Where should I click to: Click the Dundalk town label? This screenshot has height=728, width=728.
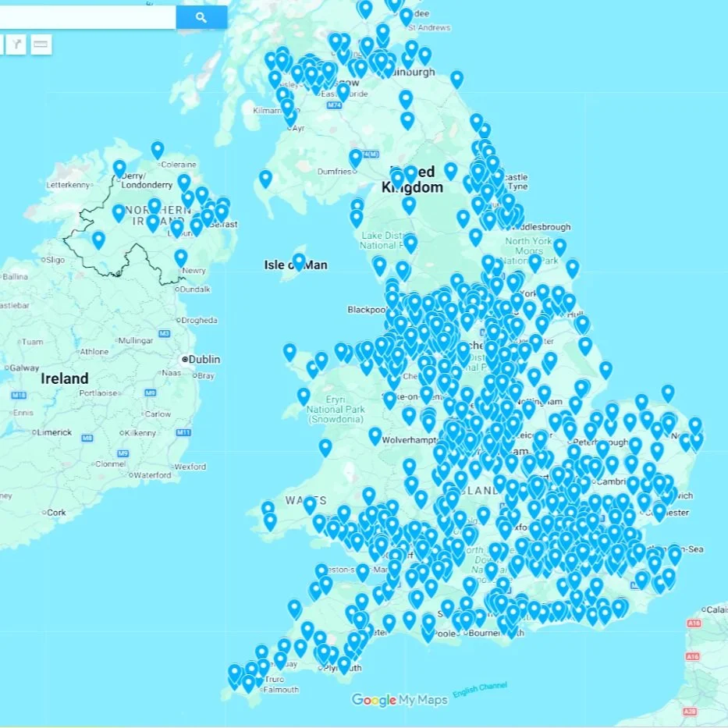195,289
